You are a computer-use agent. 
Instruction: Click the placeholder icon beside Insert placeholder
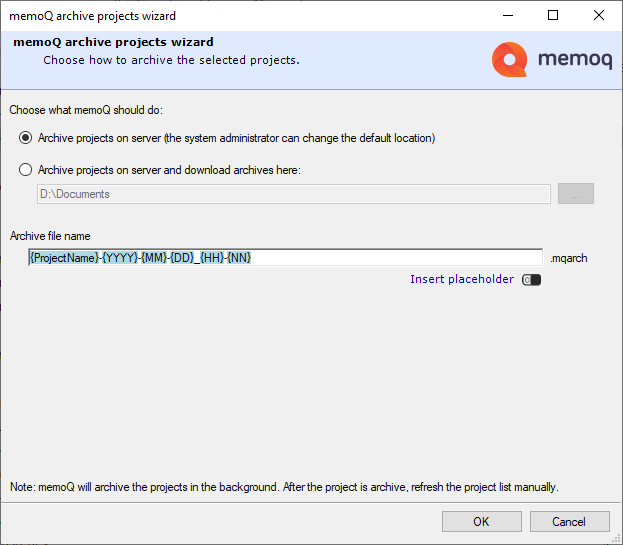coord(531,280)
